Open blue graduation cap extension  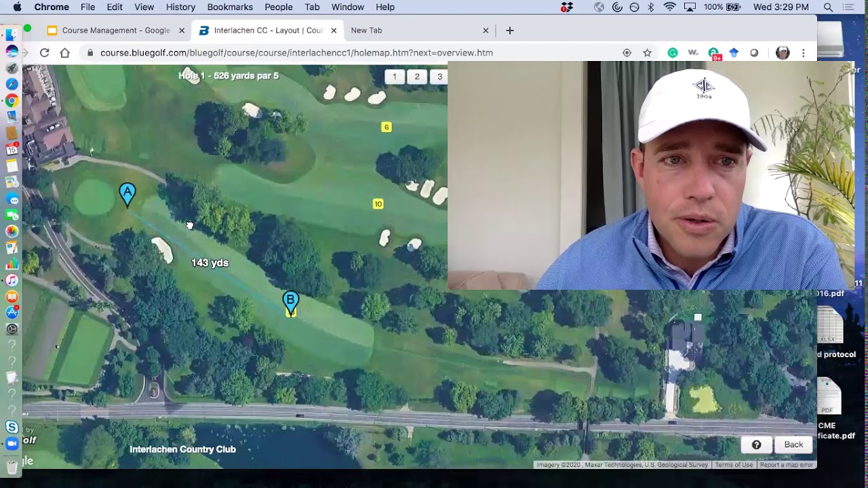(x=734, y=53)
